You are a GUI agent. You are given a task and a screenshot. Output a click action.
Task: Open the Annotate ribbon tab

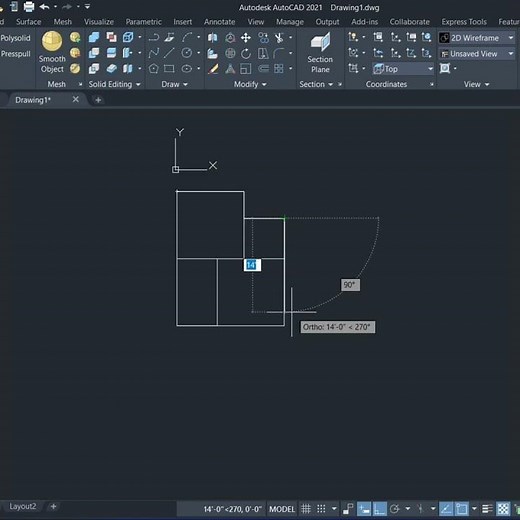[x=220, y=22]
